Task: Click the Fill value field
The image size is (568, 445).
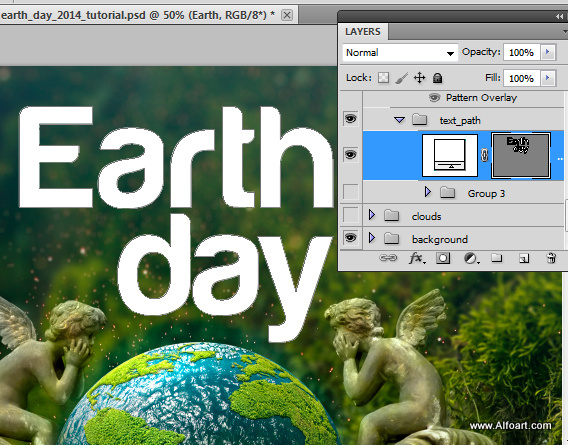Action: pos(522,78)
